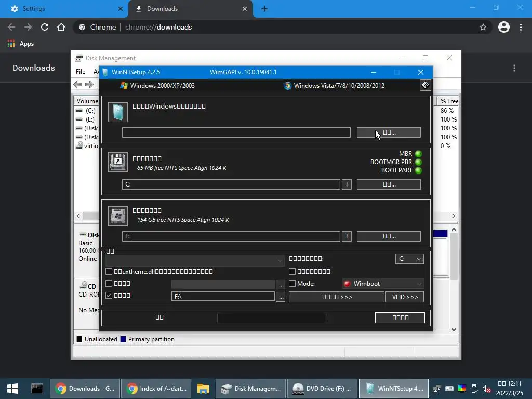Click the ellipsis button beside F:\ field
532x399 pixels.
tap(281, 297)
